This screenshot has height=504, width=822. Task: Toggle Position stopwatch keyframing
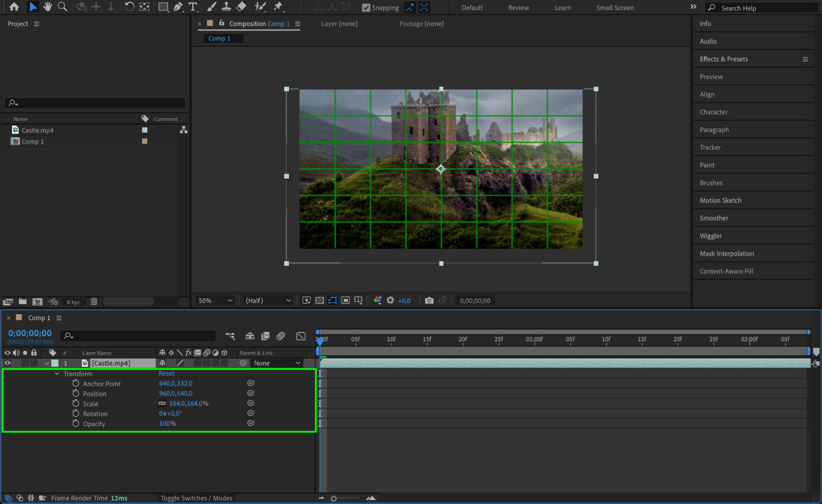tap(76, 393)
